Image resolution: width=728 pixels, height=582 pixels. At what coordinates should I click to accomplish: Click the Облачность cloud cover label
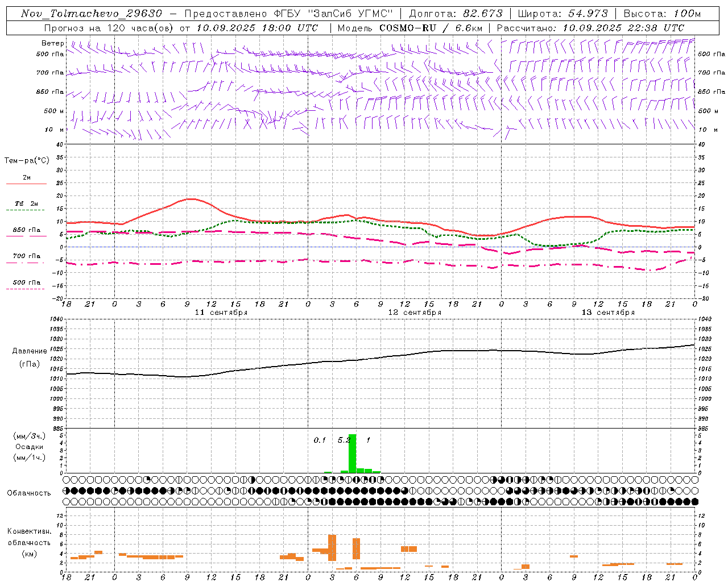[29, 493]
